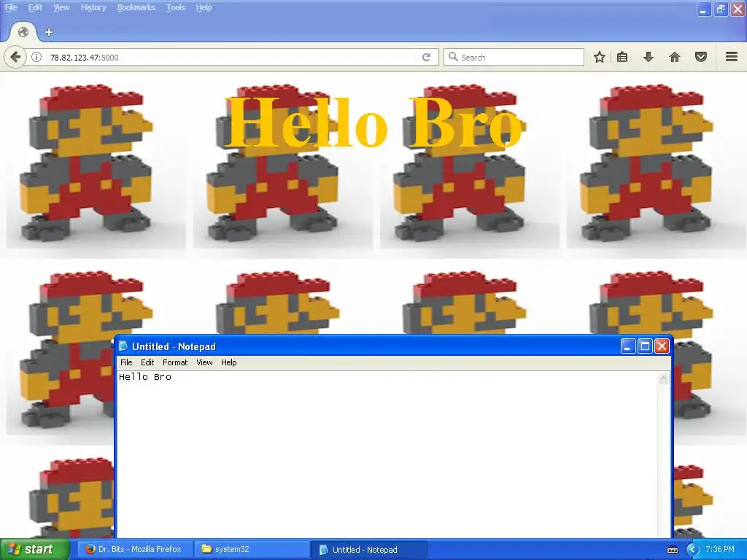The width and height of the screenshot is (747, 560).
Task: Maximize the Notepad window
Action: [x=645, y=346]
